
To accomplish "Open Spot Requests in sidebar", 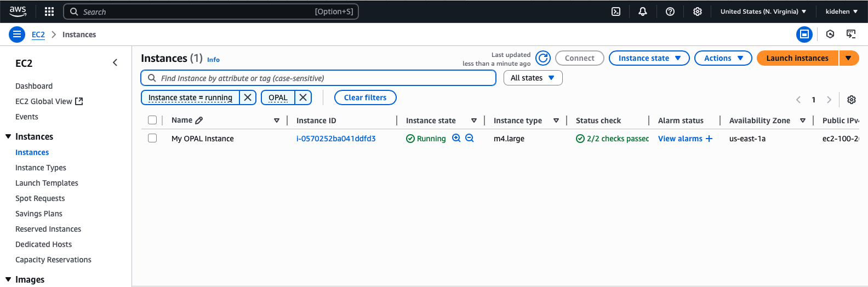I will pos(40,198).
